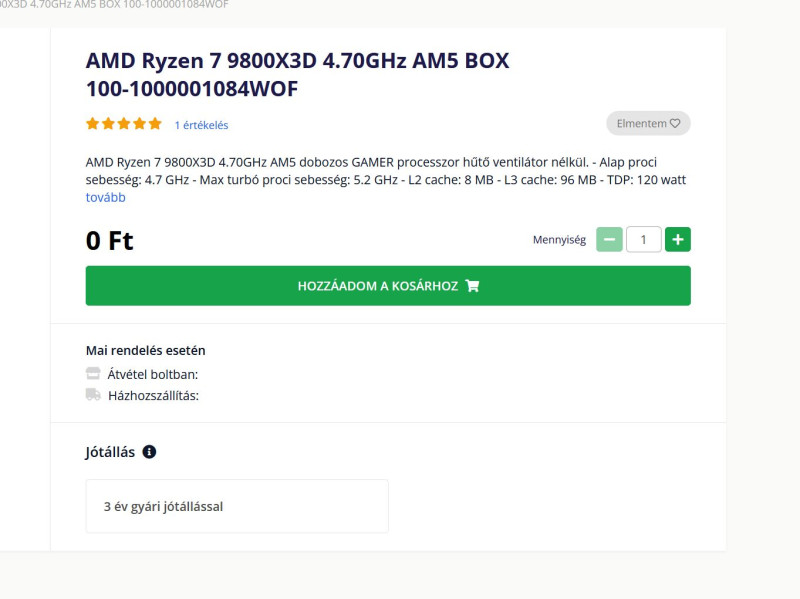Click the five-star rating icons
The width and height of the screenshot is (800, 599).
coord(124,123)
